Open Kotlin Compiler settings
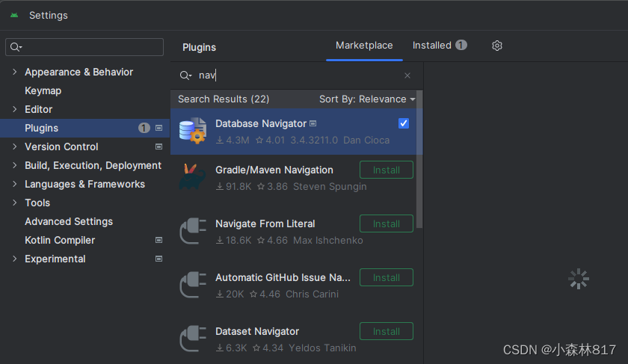Screen dimensions: 628x364 (x=60, y=240)
